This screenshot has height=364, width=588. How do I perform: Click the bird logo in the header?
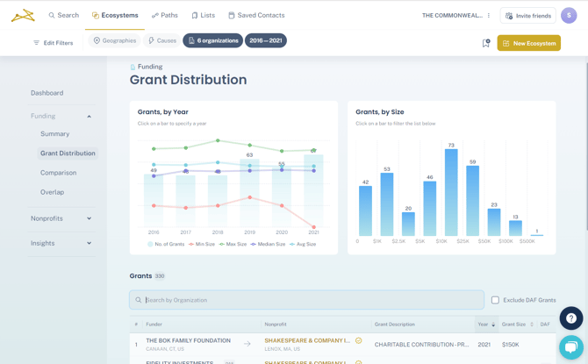click(23, 15)
